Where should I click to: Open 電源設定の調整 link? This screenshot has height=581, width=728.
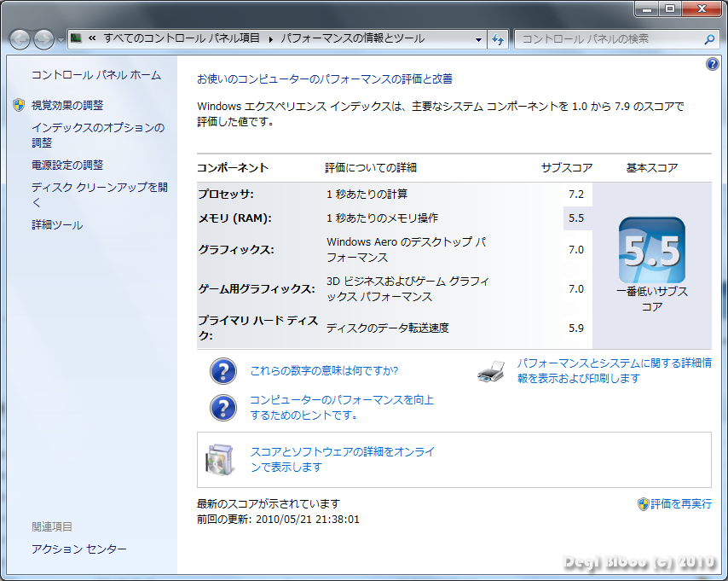[x=67, y=165]
